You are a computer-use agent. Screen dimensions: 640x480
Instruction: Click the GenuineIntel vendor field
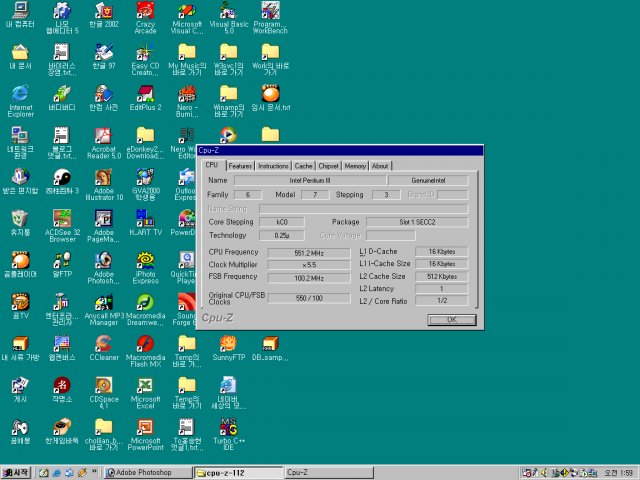tap(428, 180)
